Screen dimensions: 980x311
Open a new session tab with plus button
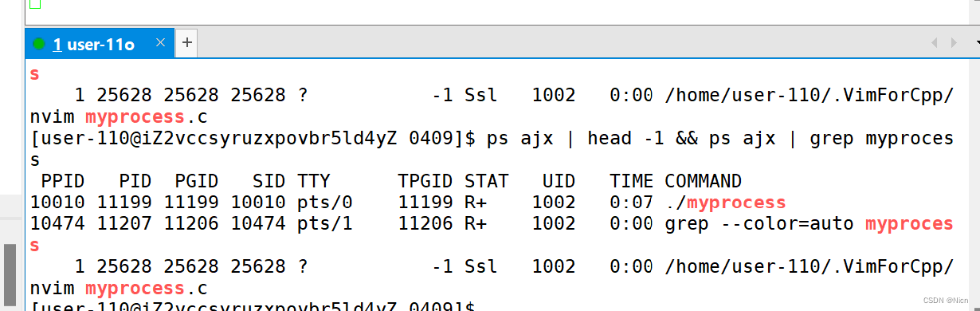tap(186, 43)
